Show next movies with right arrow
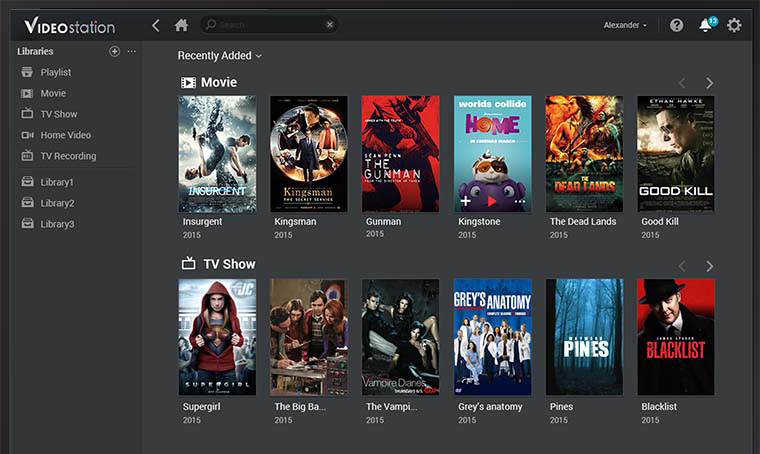 tap(710, 83)
